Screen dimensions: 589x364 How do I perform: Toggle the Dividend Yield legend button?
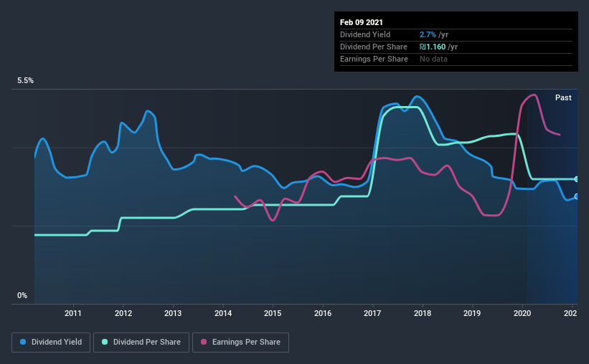click(x=51, y=343)
